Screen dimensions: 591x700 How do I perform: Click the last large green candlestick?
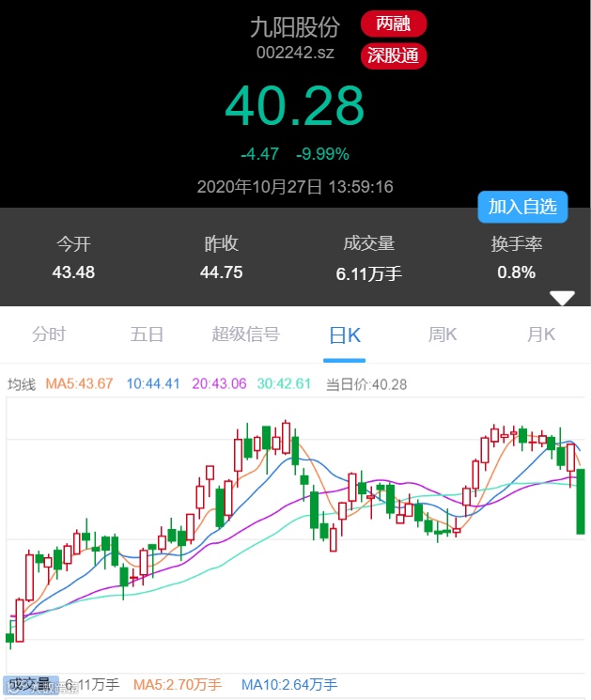pos(581,501)
